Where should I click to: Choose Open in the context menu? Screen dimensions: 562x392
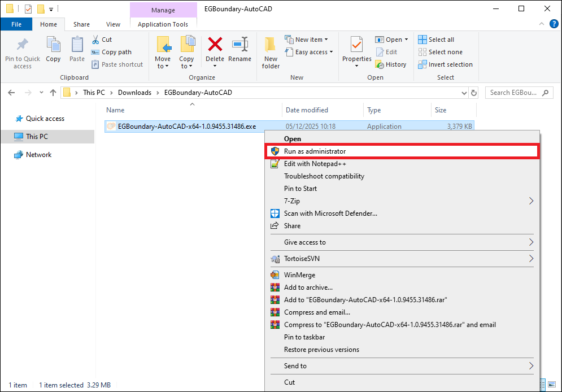tap(402, 139)
